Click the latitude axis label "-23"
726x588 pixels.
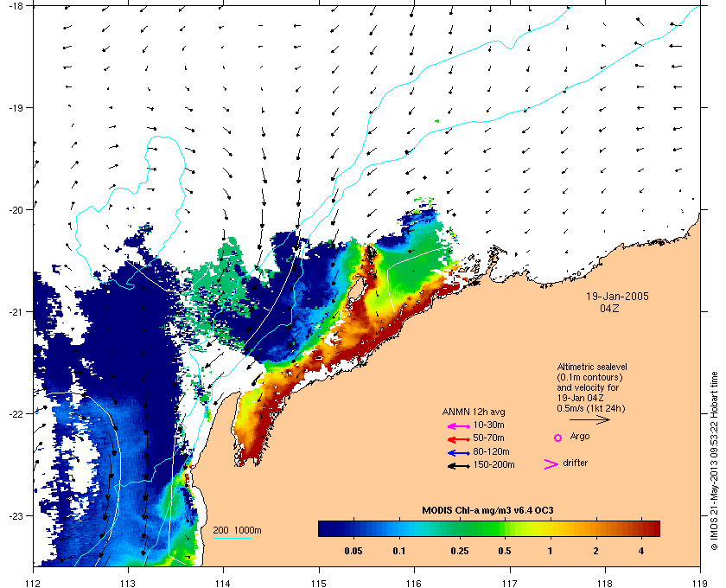pyautogui.click(x=16, y=515)
